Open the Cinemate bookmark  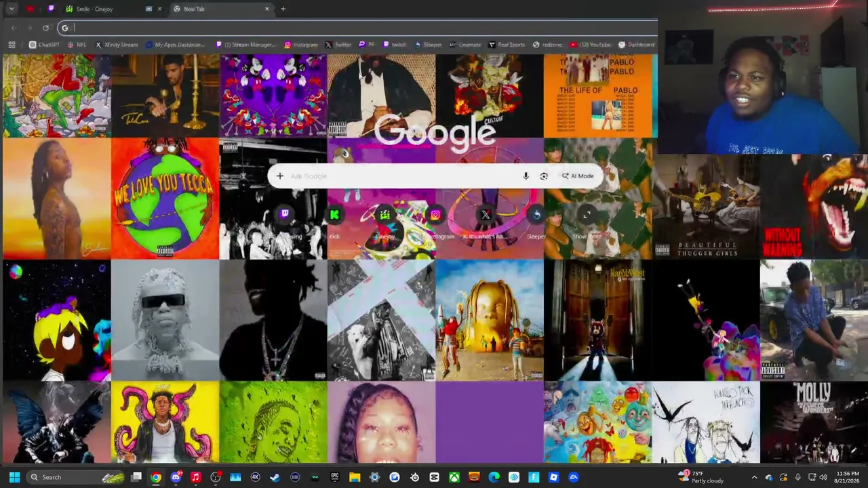coord(465,45)
